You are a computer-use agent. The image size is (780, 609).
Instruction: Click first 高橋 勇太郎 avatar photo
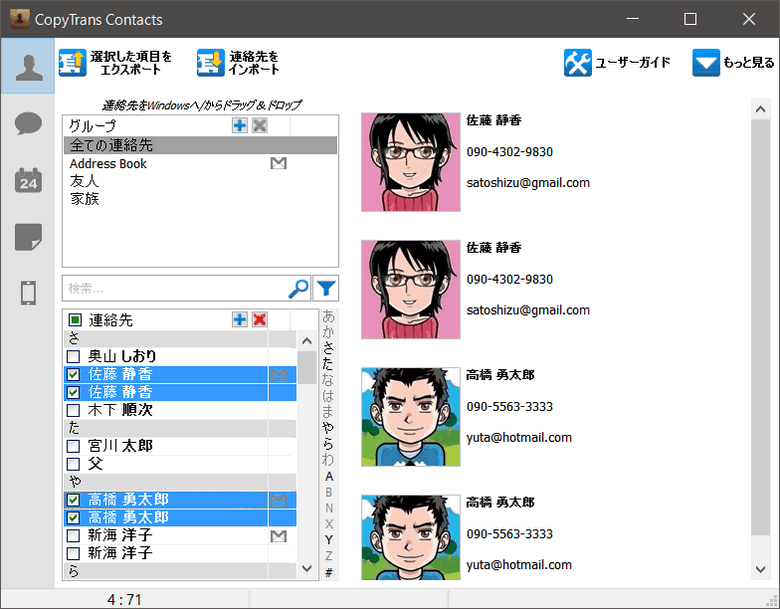pyautogui.click(x=411, y=417)
